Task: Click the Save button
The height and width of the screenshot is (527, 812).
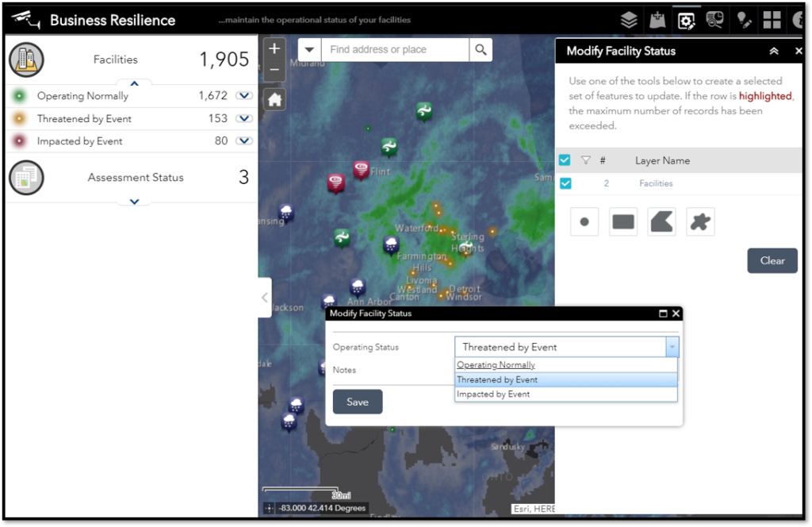Action: tap(357, 402)
